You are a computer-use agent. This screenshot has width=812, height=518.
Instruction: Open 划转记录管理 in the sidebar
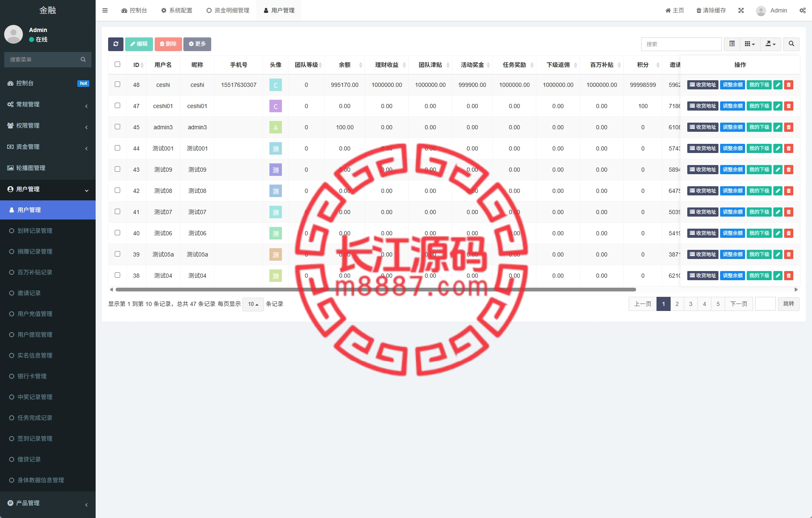(35, 231)
